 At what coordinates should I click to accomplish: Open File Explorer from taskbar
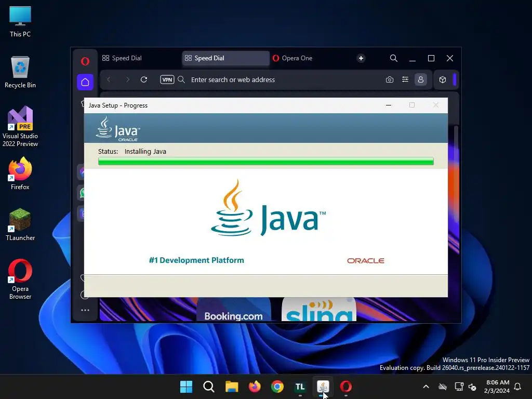pos(232,387)
